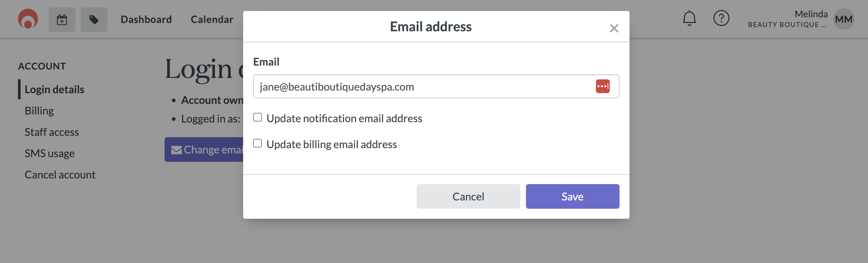
Task: Save the new email address
Action: [x=572, y=196]
